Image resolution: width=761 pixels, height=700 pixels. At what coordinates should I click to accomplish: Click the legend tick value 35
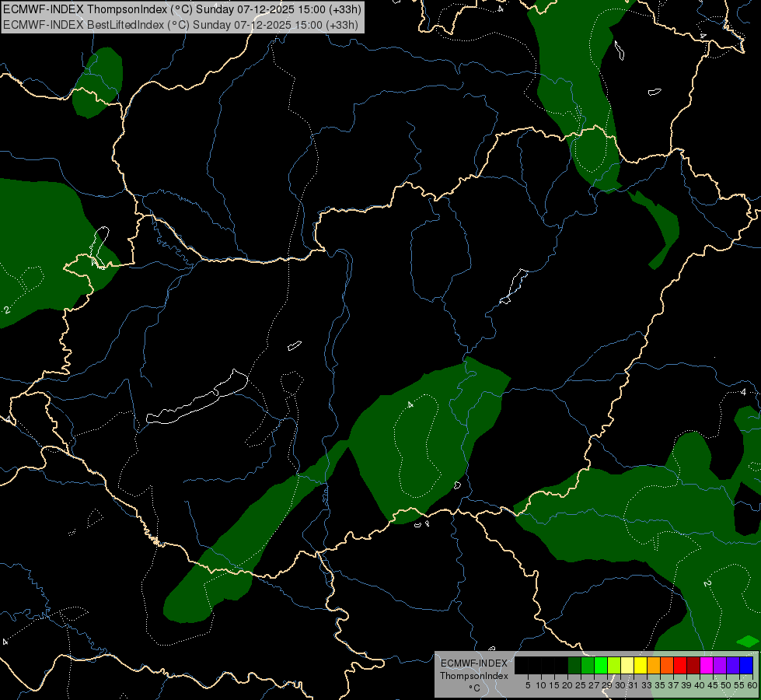660,685
